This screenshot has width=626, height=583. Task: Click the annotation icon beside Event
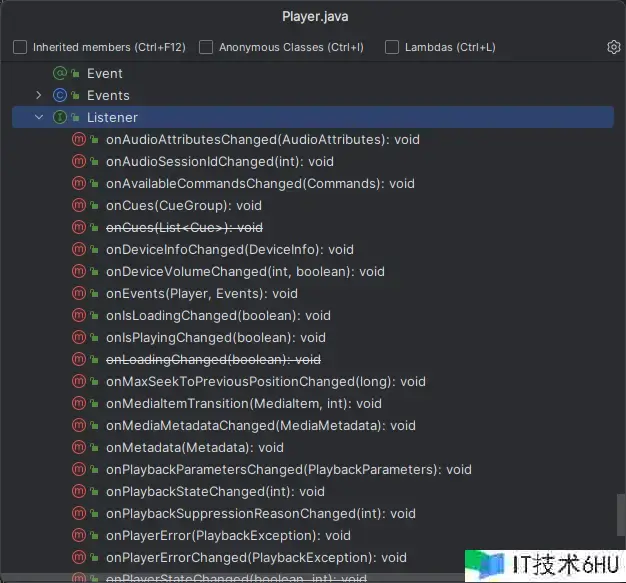coord(60,73)
